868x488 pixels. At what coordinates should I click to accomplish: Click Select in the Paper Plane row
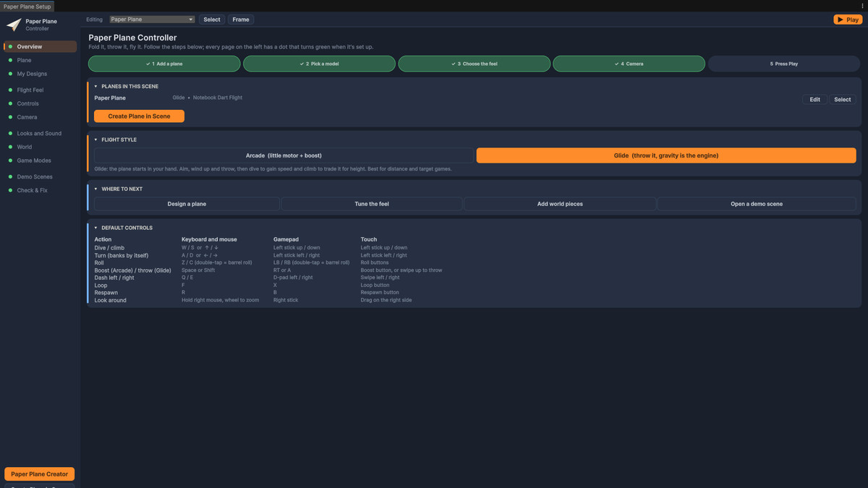pyautogui.click(x=843, y=100)
